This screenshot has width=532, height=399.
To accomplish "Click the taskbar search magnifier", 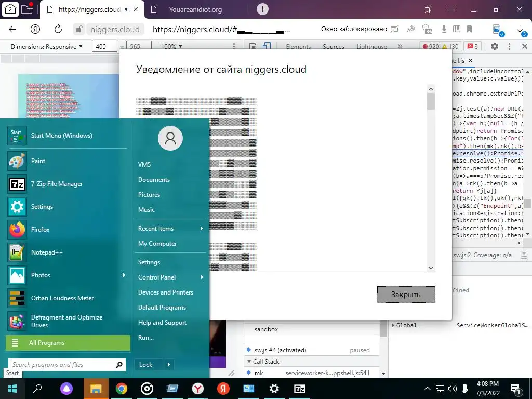I will [x=37, y=389].
